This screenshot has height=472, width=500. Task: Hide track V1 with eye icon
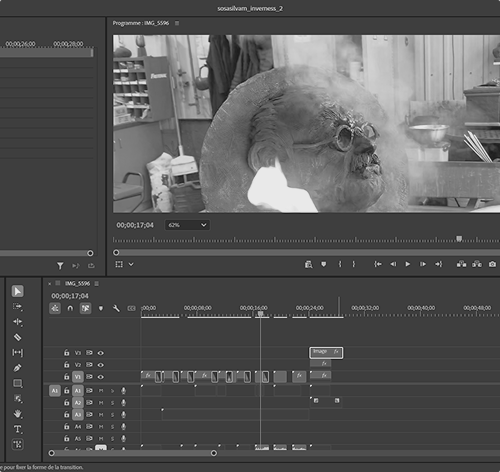(x=101, y=377)
